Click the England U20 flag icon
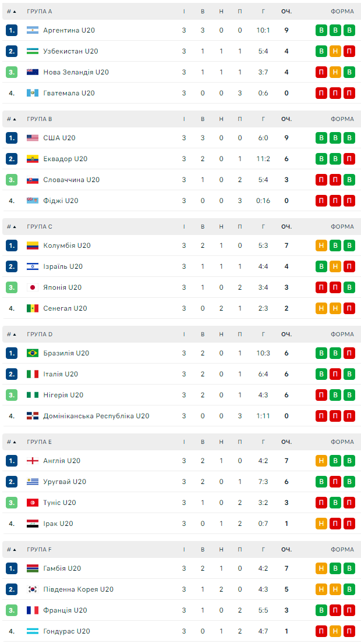 click(33, 461)
